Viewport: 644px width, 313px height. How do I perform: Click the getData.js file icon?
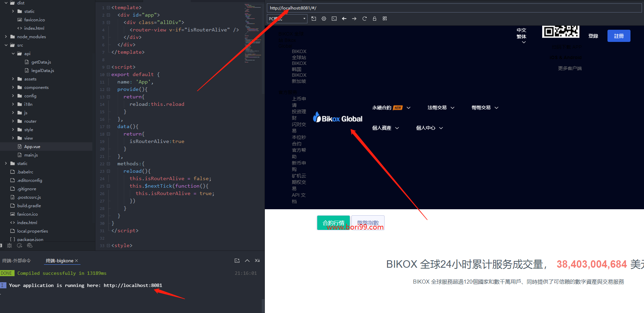(27, 62)
